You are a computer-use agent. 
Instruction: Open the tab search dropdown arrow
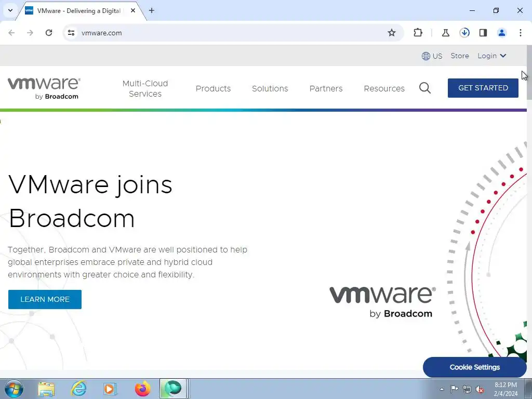[x=10, y=10]
